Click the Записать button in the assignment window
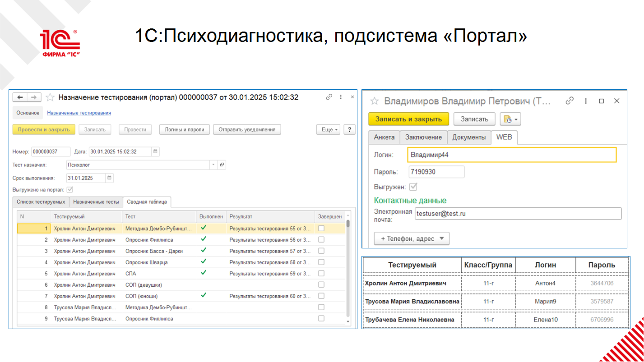 click(x=95, y=129)
